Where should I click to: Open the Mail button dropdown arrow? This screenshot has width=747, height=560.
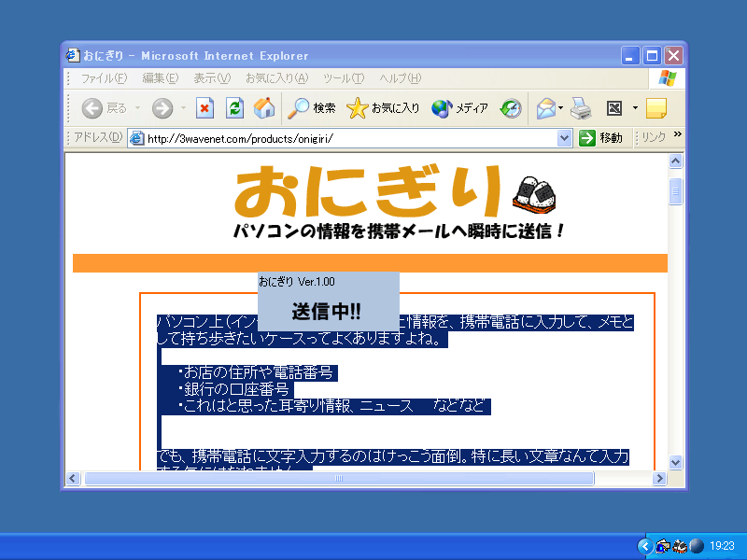coord(561,108)
